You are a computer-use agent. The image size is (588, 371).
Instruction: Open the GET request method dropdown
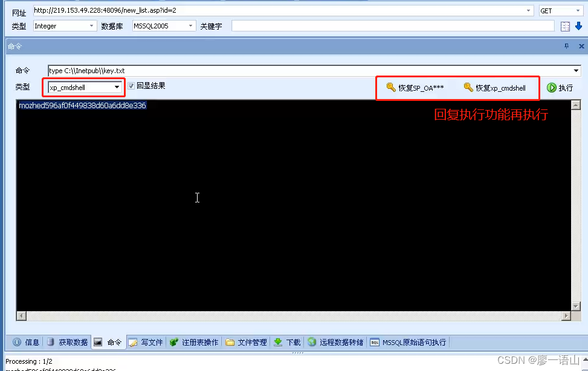pos(578,11)
